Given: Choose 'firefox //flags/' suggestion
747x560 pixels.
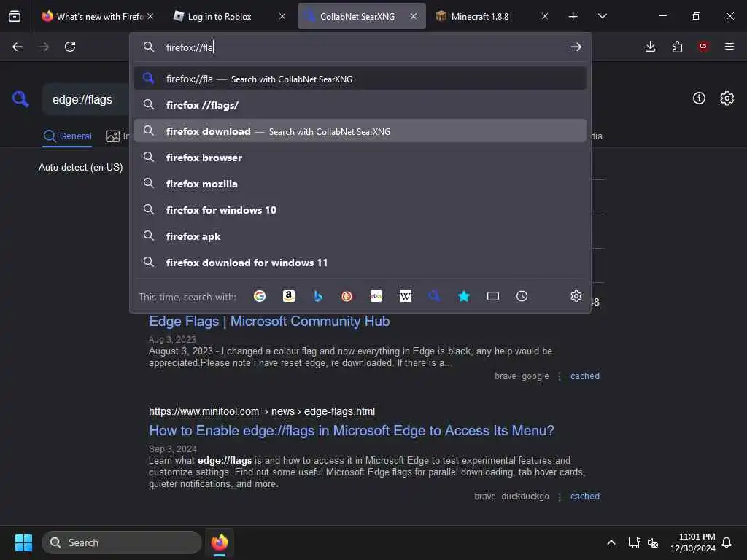Looking at the screenshot, I should 360,105.
